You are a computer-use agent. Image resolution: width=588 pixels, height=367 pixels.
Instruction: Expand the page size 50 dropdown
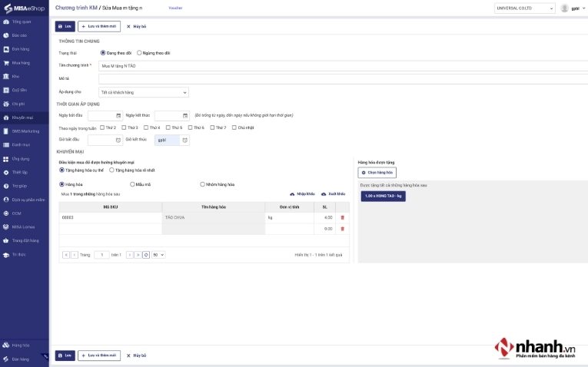[x=158, y=255]
